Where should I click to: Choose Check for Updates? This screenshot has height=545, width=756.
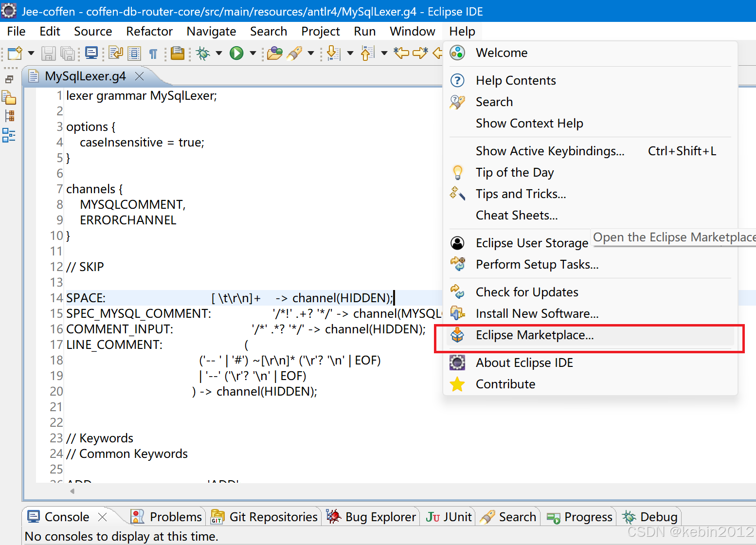(x=590, y=292)
